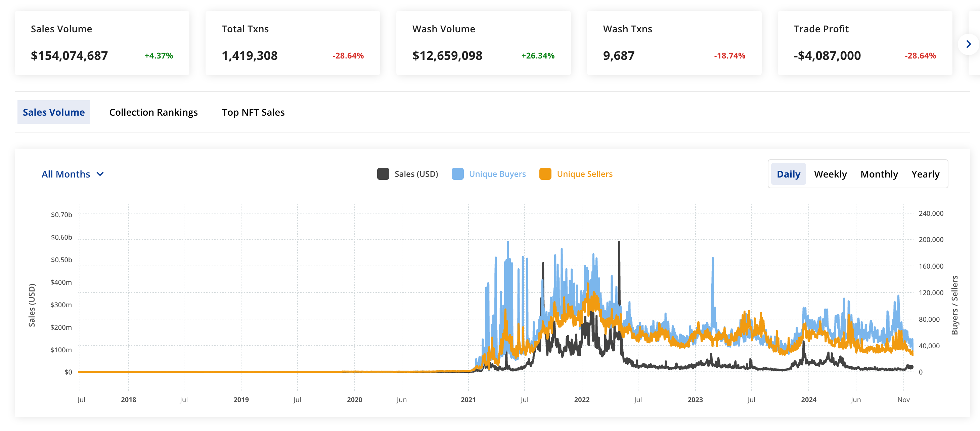Toggle Sales (USD) series via legend text

pos(416,174)
